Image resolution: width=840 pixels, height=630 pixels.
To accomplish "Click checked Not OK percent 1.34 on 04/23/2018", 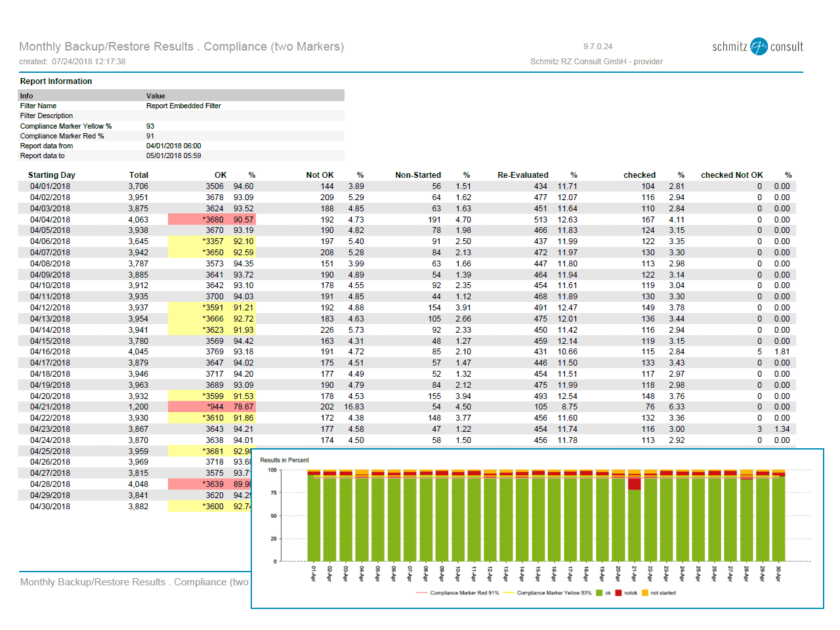I will 782,429.
